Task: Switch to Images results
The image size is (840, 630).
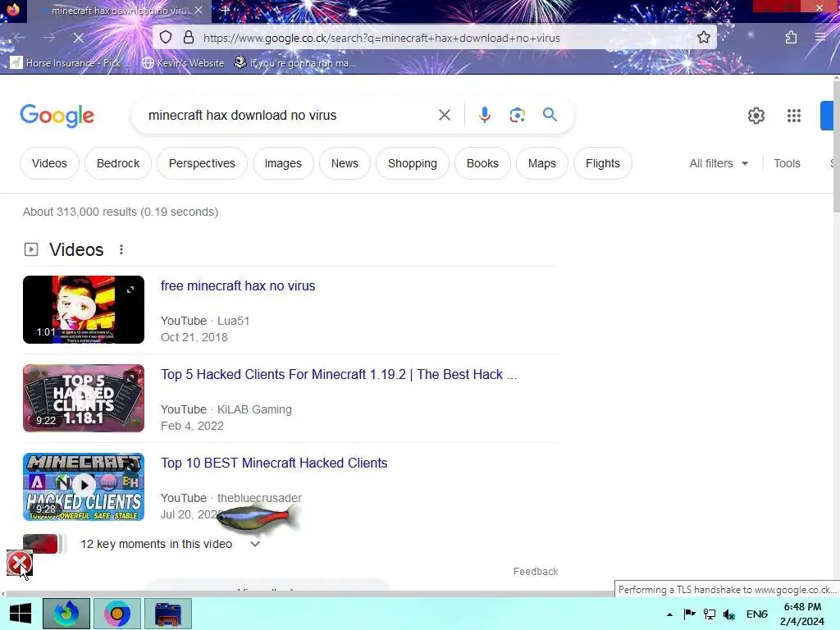Action: [283, 163]
